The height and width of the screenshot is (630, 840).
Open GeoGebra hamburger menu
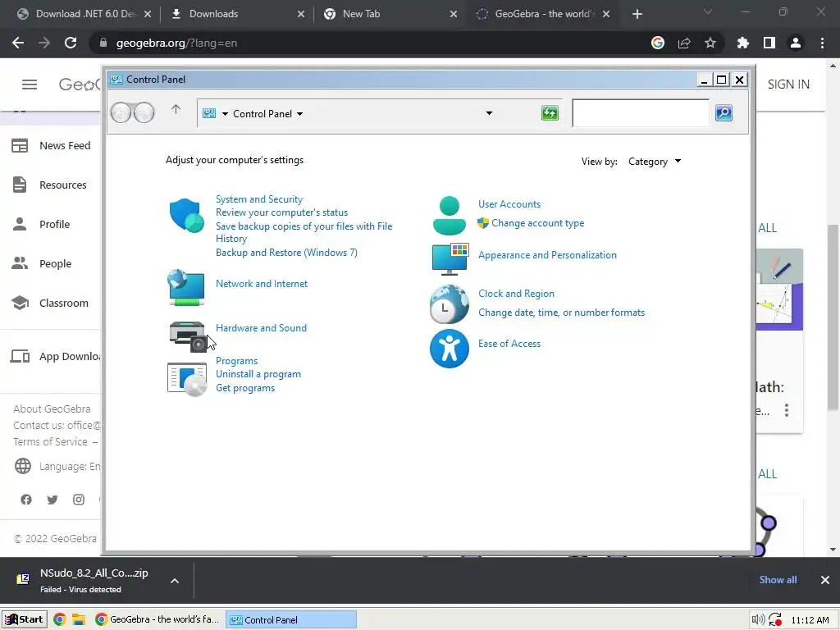coord(30,84)
